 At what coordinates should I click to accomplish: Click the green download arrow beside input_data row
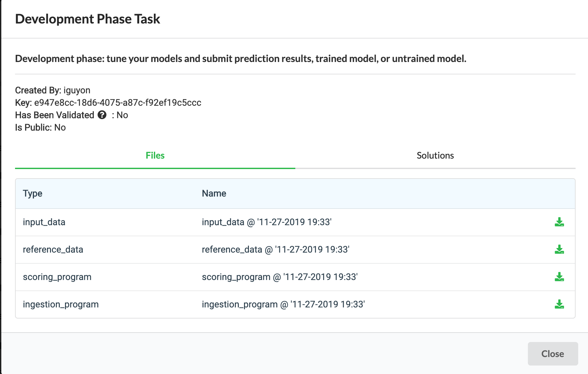(x=559, y=222)
